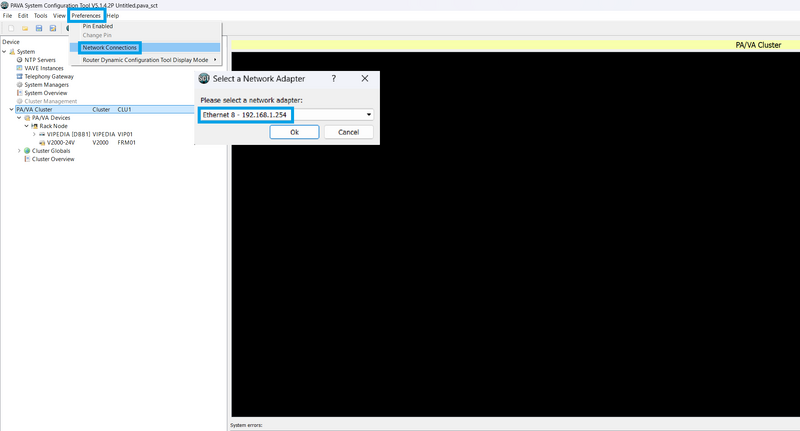Open the Help menu
Image resolution: width=800 pixels, height=431 pixels.
113,16
